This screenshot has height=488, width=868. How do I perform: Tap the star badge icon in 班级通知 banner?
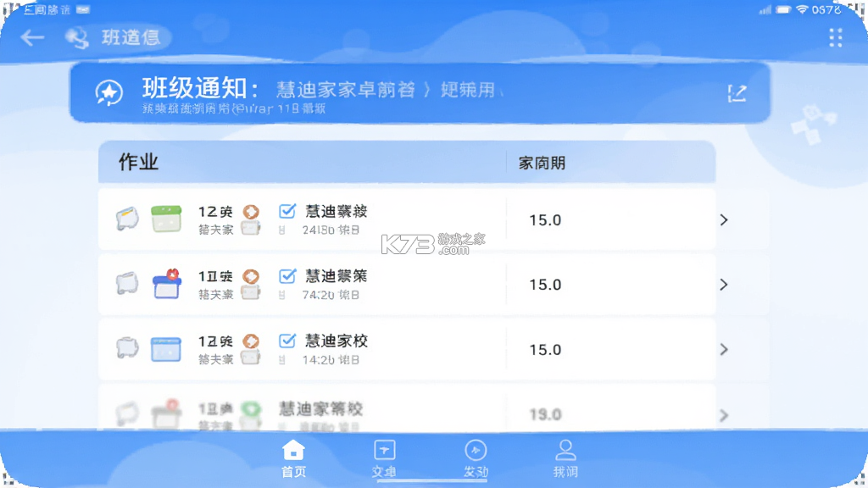pyautogui.click(x=109, y=92)
